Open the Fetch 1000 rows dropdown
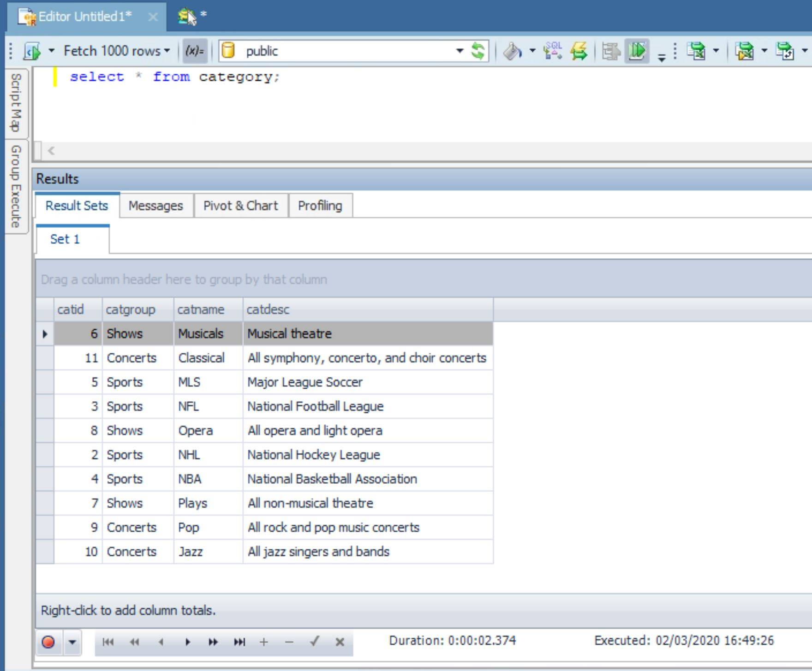 [x=116, y=51]
